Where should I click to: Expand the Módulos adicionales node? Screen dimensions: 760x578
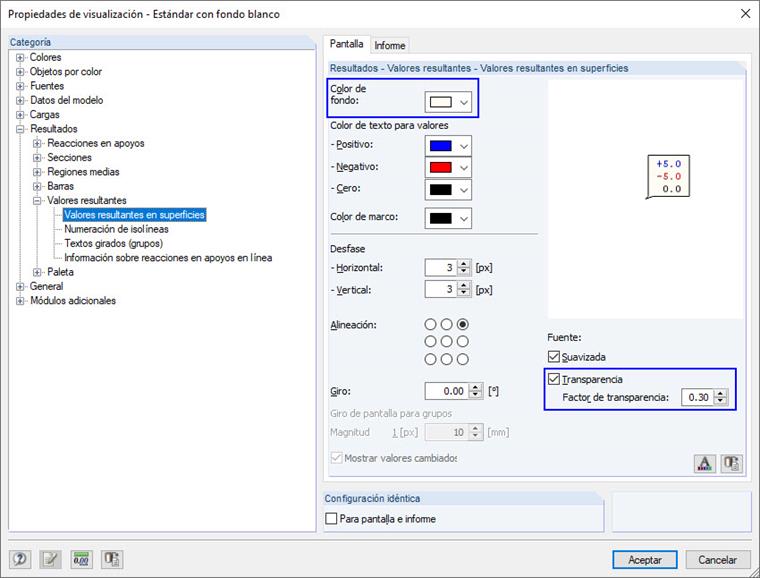coord(20,301)
